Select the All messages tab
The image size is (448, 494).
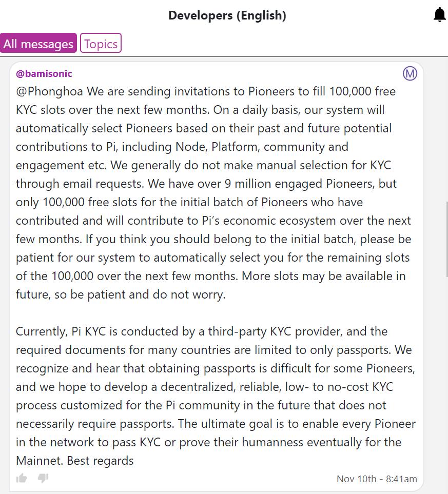pyautogui.click(x=38, y=43)
